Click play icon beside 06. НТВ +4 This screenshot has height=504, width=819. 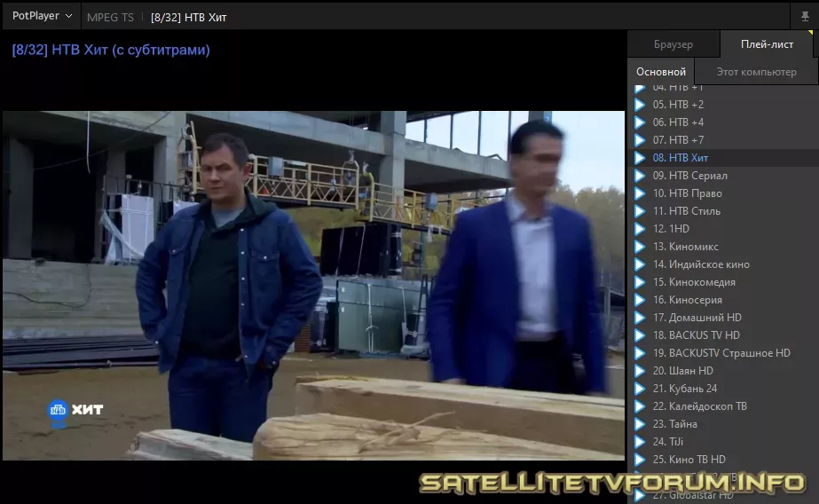point(640,122)
